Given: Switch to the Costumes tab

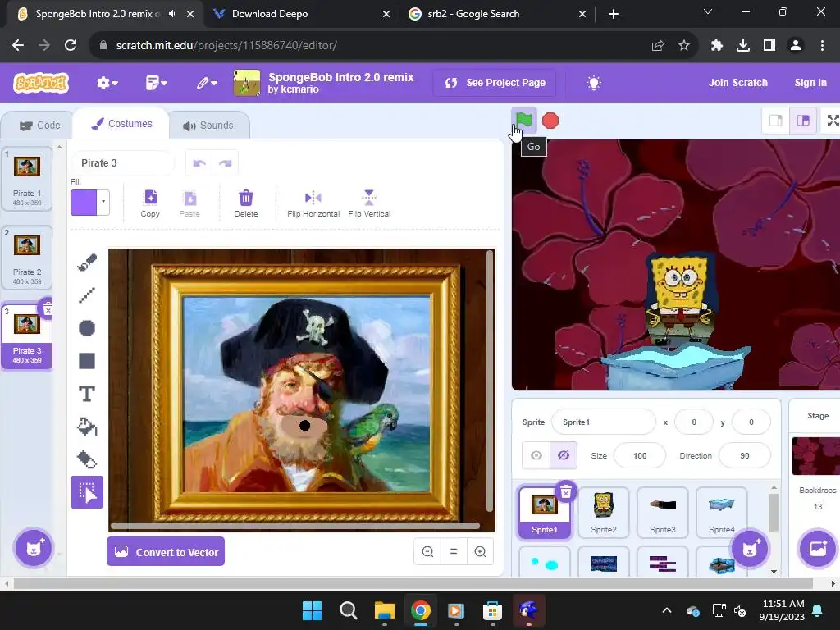Looking at the screenshot, I should (x=121, y=124).
